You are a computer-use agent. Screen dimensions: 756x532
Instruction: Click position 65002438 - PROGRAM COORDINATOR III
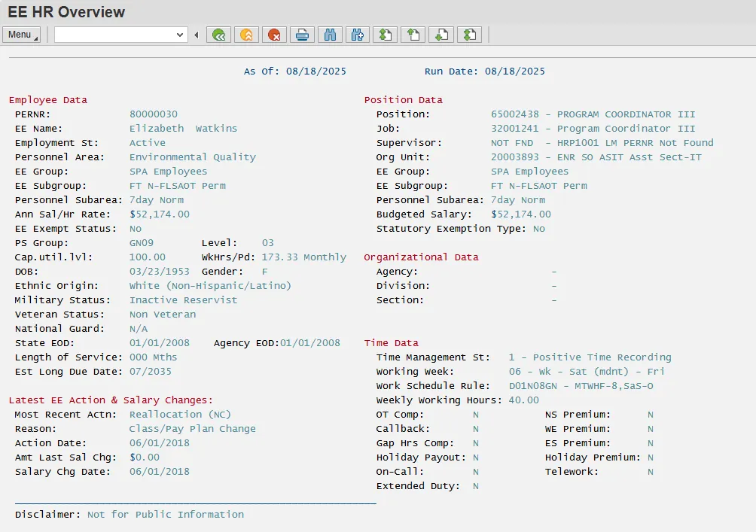pyautogui.click(x=593, y=114)
